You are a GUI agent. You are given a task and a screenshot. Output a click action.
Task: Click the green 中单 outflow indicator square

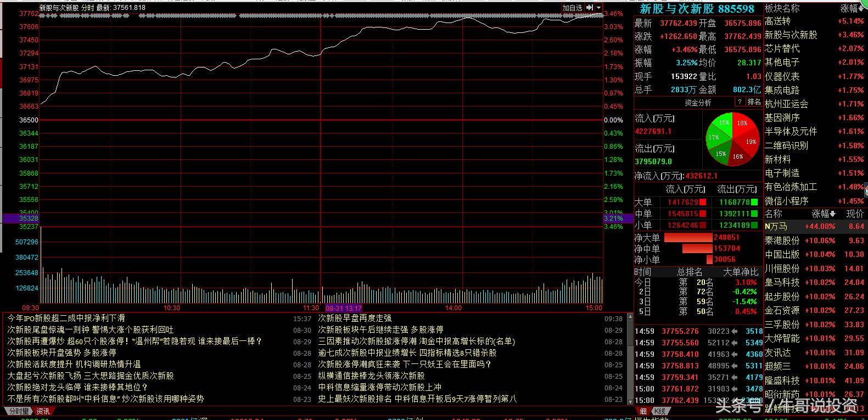click(x=754, y=214)
